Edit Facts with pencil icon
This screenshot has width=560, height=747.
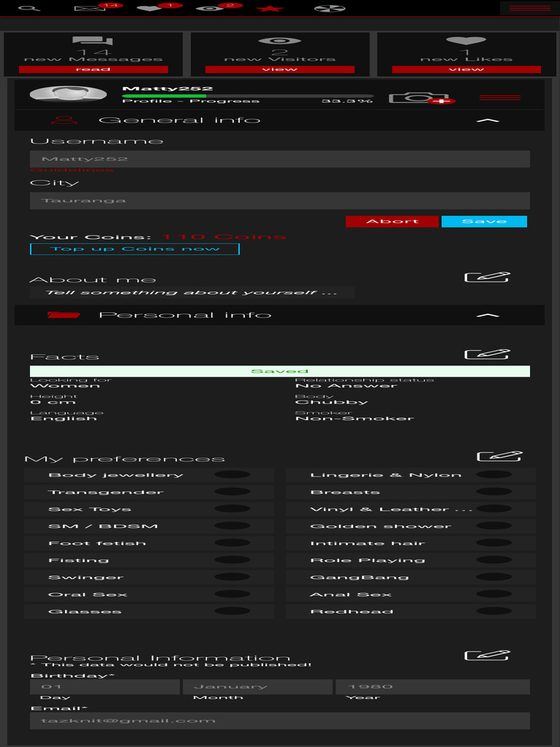click(487, 354)
